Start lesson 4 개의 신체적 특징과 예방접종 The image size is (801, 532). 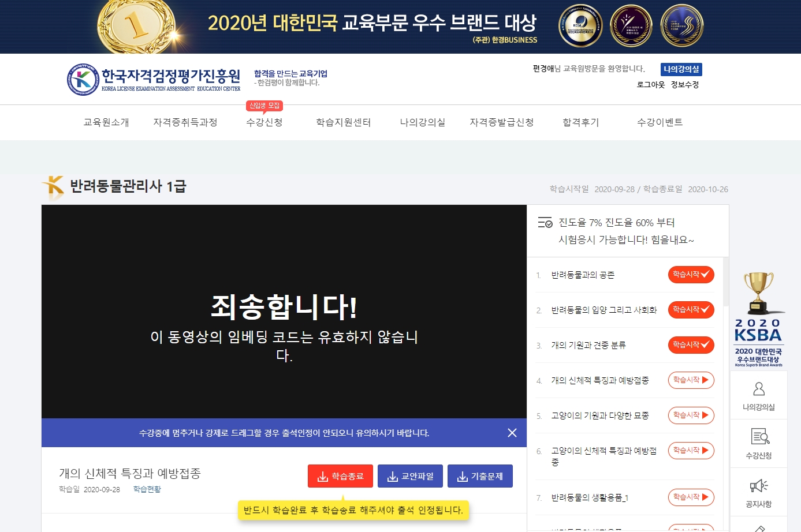tap(691, 380)
